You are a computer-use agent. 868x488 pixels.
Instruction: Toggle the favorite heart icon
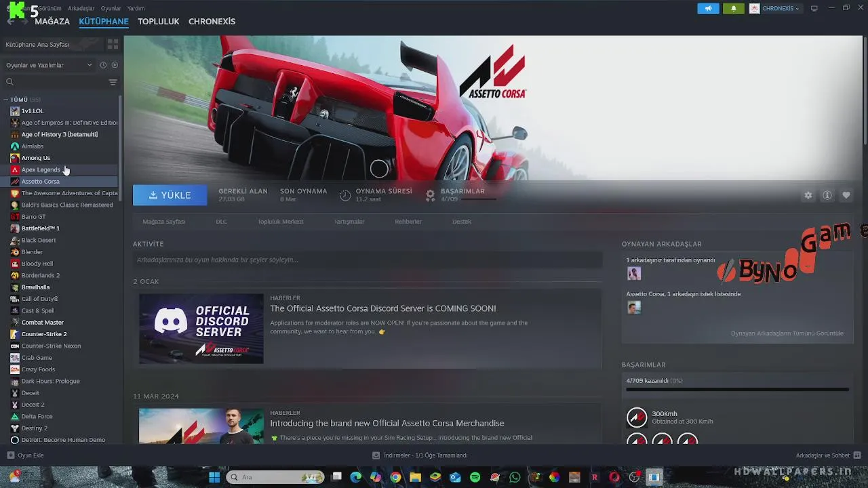[846, 195]
